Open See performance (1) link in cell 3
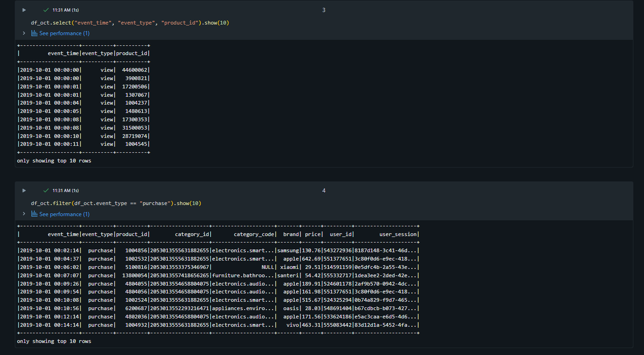The width and height of the screenshot is (644, 355). [x=64, y=33]
